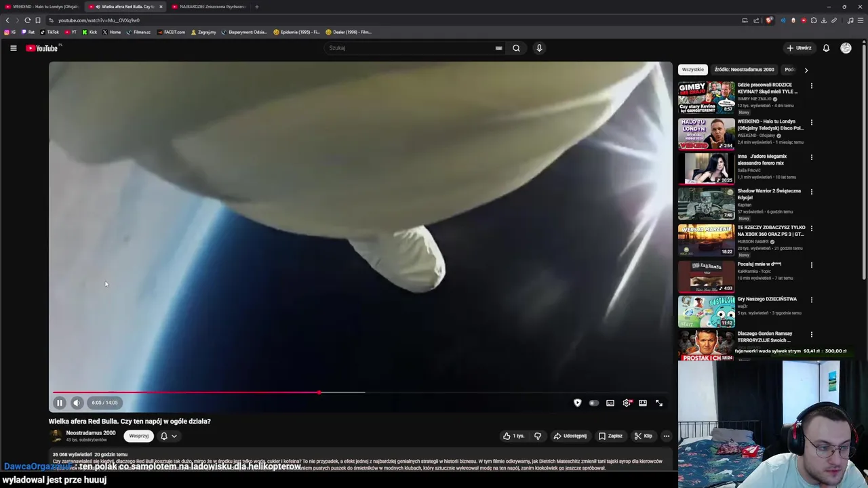This screenshot has height=488, width=868.
Task: Open on-screen keyboard icon in search box
Action: tap(498, 48)
